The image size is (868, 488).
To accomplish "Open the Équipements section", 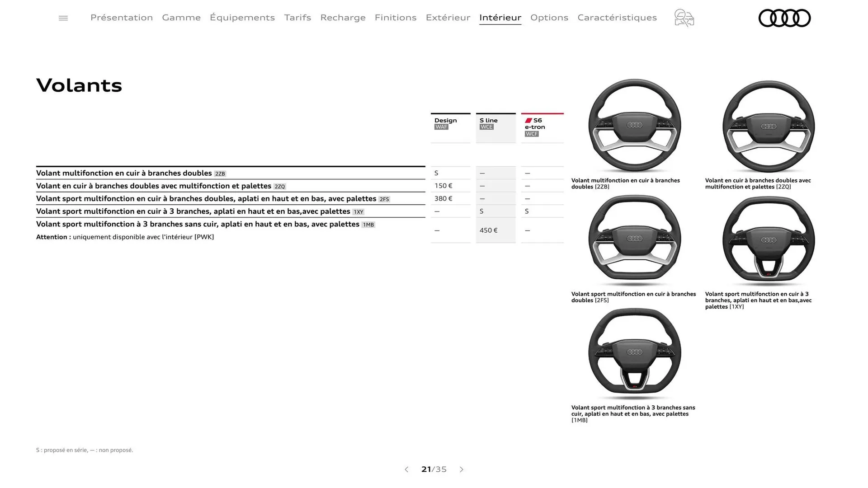I will (x=242, y=18).
